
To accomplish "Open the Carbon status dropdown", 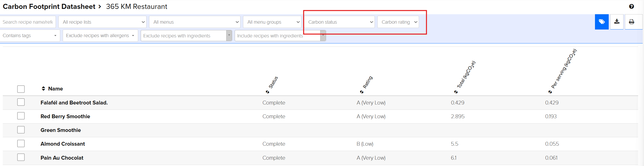I will coord(340,22).
